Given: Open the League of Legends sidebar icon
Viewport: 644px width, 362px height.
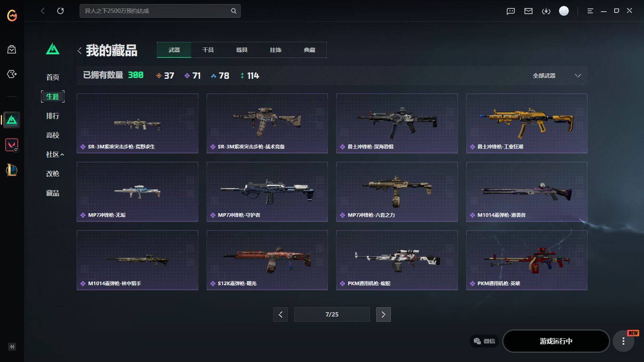Looking at the screenshot, I should pyautogui.click(x=12, y=170).
